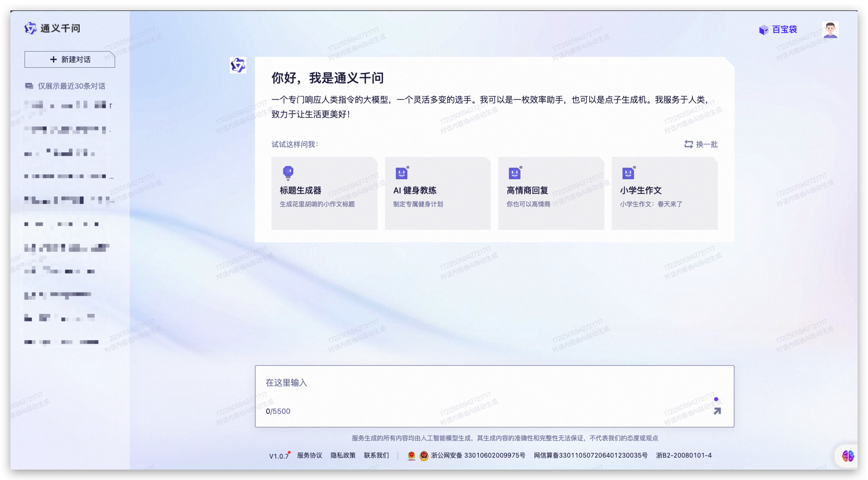The height and width of the screenshot is (480, 868).
Task: Click the colorful brain floating icon
Action: (x=848, y=456)
